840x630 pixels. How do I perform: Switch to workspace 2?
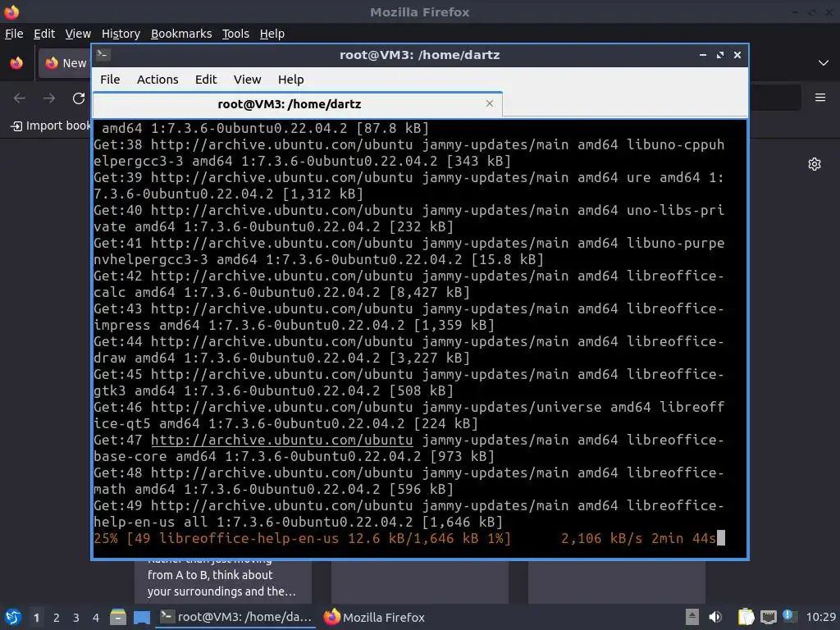tap(57, 618)
